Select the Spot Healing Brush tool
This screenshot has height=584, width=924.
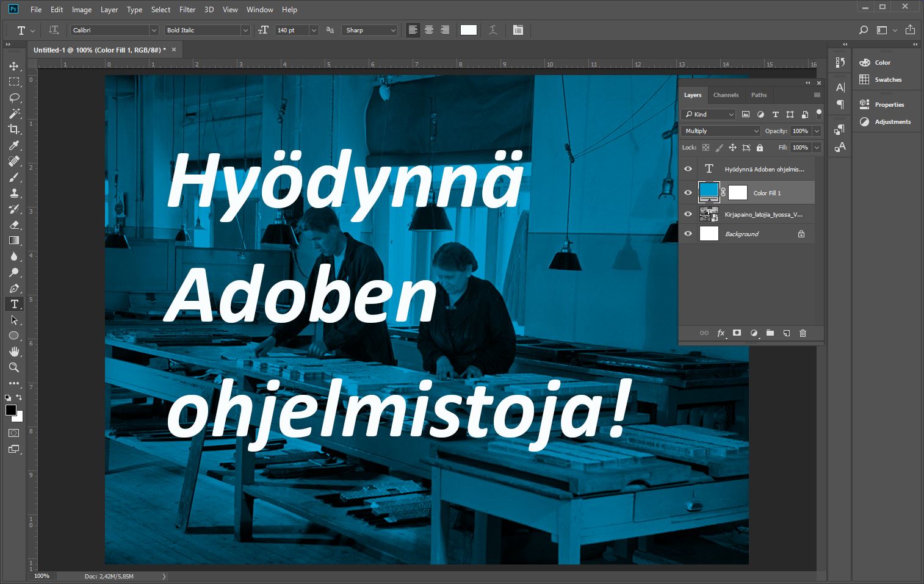[14, 161]
